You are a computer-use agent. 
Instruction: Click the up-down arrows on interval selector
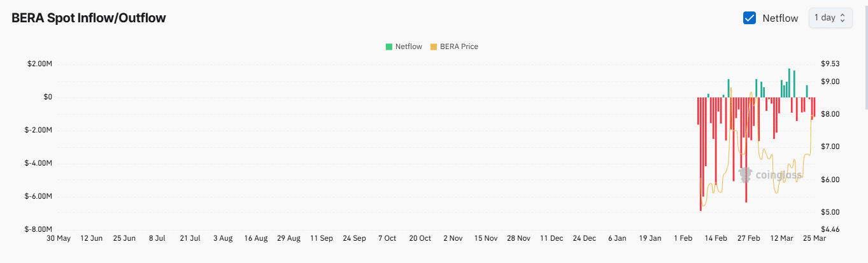(843, 18)
